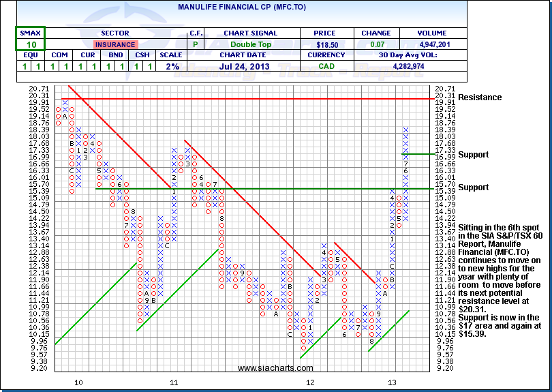Click the 0.07 change value

pyautogui.click(x=376, y=44)
